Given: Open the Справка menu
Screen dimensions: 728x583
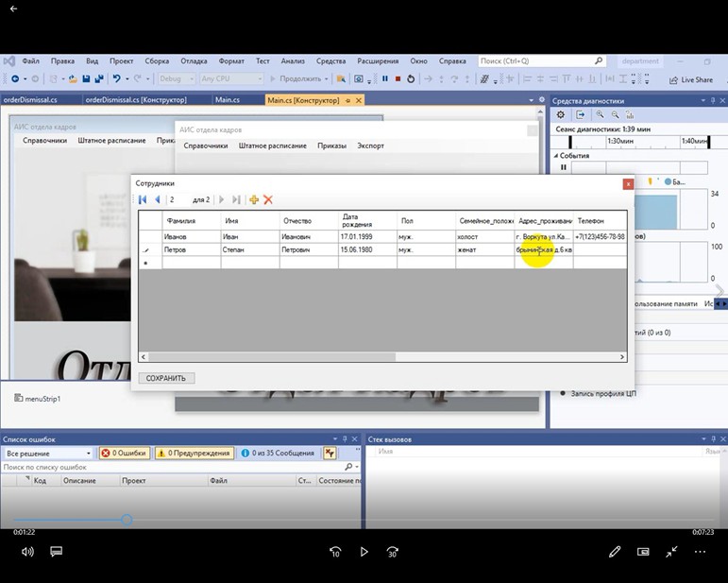Looking at the screenshot, I should (452, 60).
